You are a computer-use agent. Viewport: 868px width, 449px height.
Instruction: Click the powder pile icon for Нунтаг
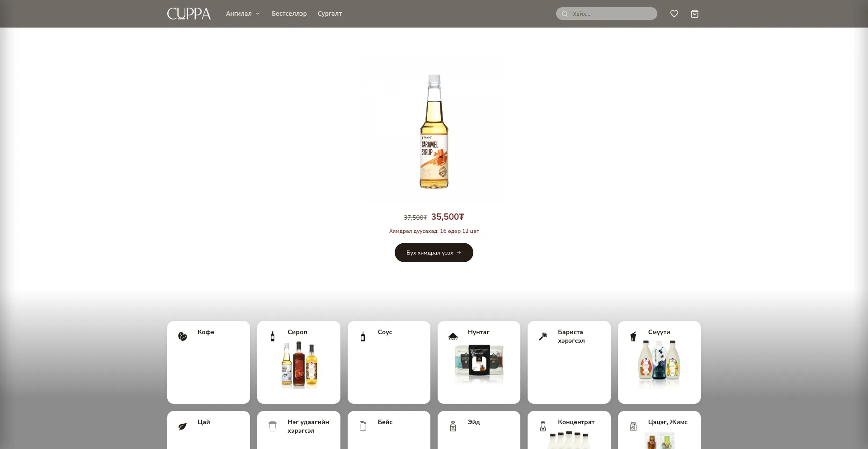coord(453,336)
